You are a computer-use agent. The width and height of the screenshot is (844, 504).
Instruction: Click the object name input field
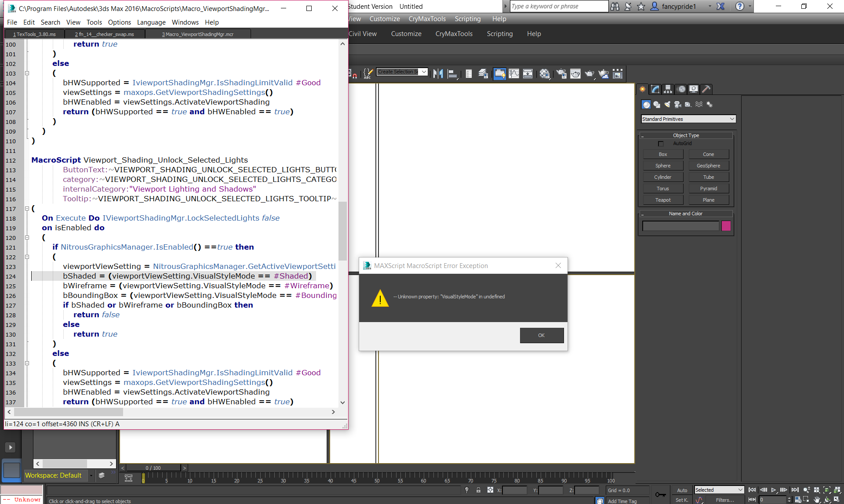(680, 226)
